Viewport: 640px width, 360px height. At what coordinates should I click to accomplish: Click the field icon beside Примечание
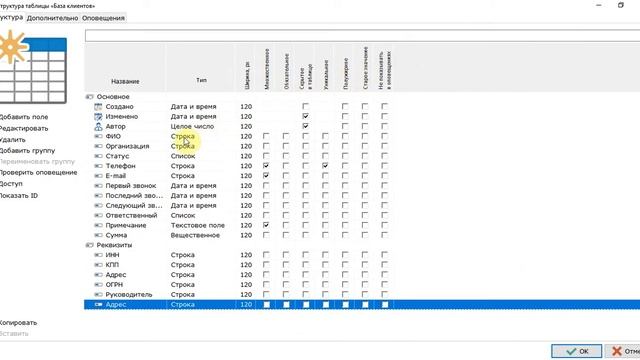coord(98,225)
